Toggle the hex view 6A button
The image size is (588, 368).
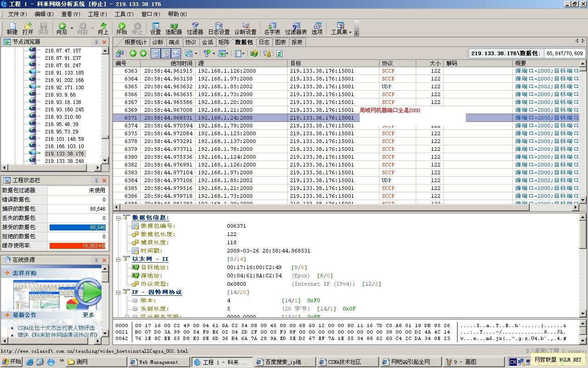pyautogui.click(x=176, y=54)
